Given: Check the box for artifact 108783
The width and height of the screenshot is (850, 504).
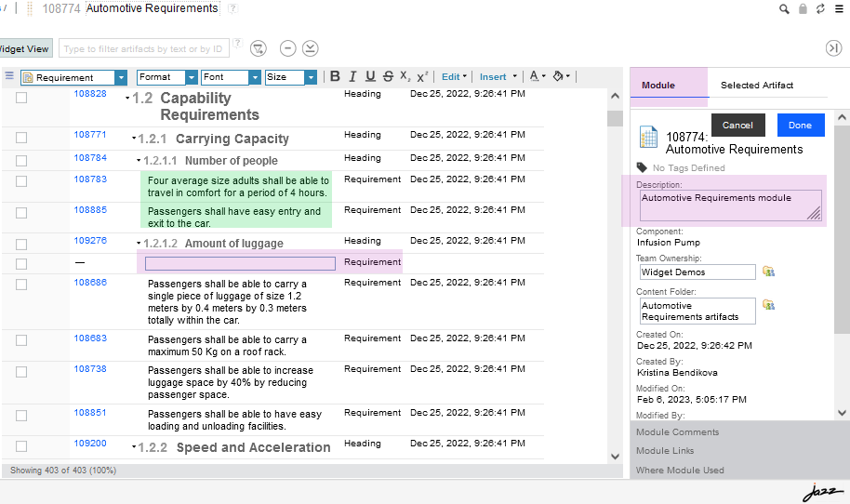Looking at the screenshot, I should coord(21,179).
